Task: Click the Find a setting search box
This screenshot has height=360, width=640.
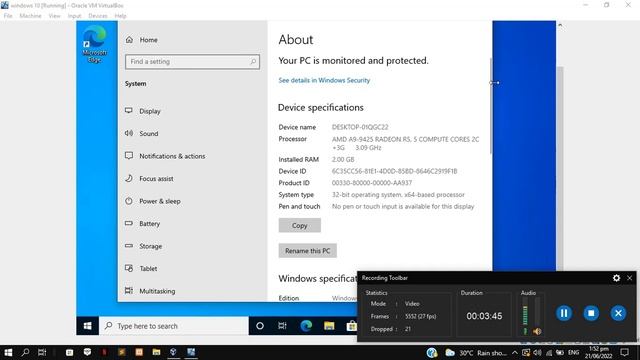Action: [192, 62]
